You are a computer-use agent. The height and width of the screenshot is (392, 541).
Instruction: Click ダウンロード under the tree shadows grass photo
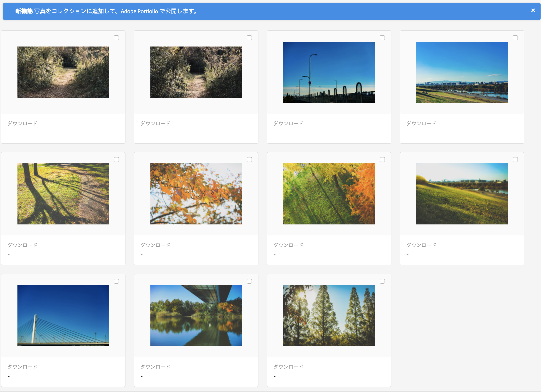pos(22,245)
